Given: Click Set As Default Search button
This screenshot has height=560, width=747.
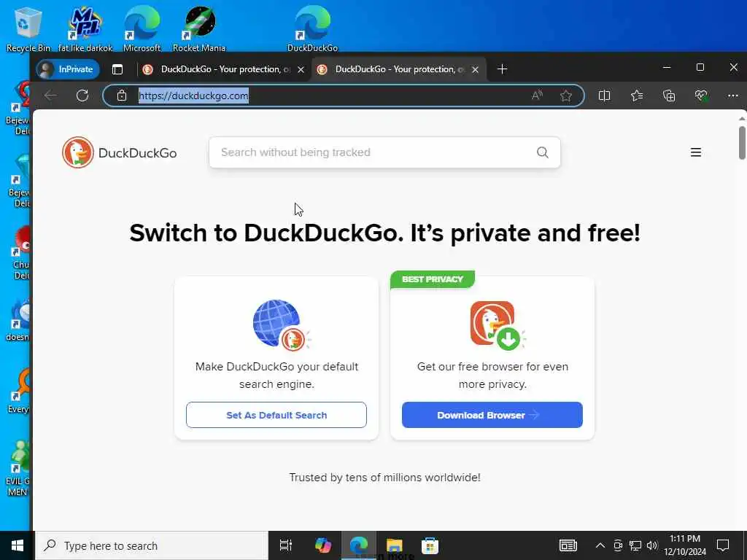Looking at the screenshot, I should tap(276, 415).
